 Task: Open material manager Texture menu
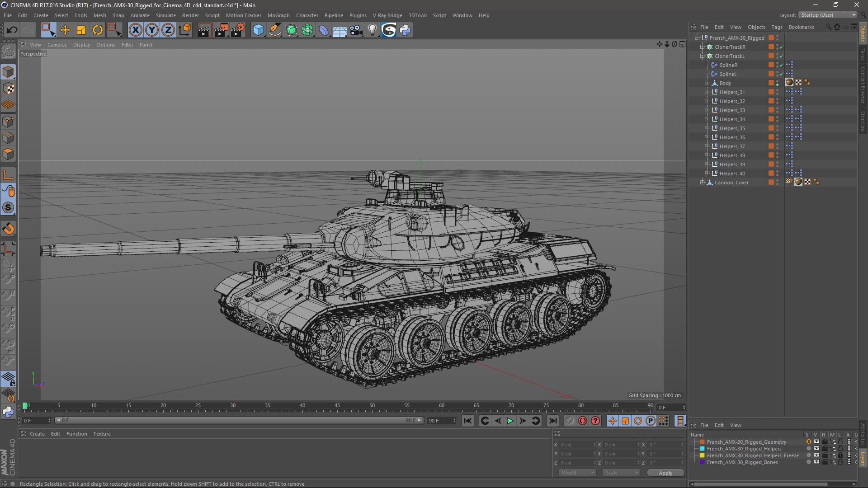pyautogui.click(x=102, y=434)
